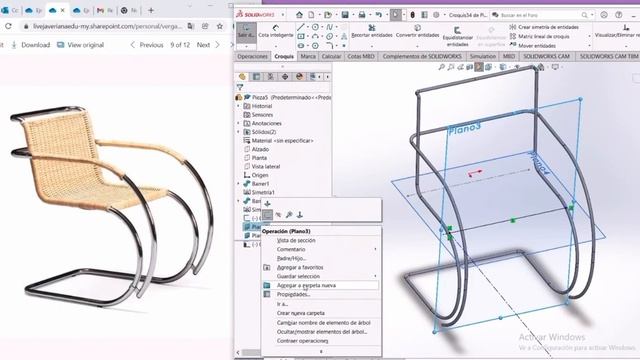Click Crear simetría de entidades
Image resolution: width=640 pixels, height=360 pixels.
[544, 27]
